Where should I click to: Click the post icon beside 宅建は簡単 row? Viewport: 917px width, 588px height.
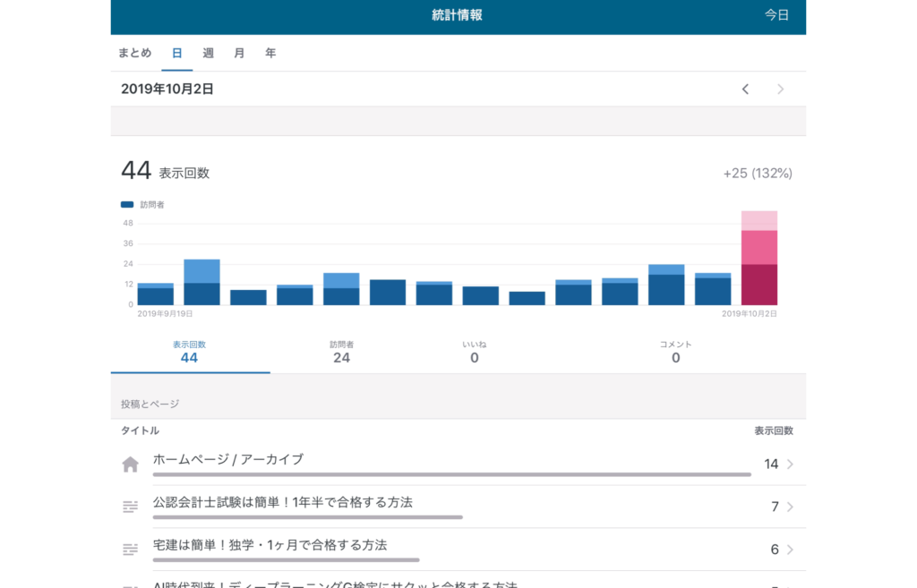click(x=131, y=549)
